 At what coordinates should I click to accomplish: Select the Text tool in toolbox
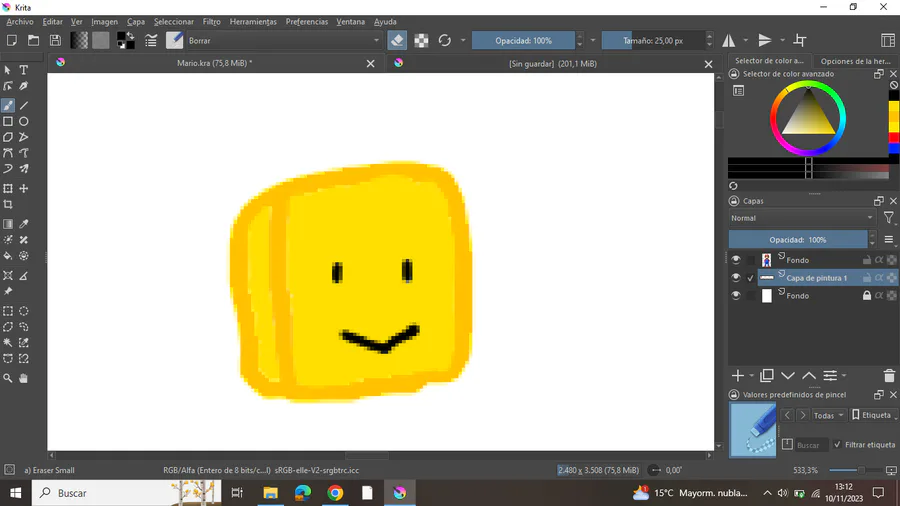click(24, 70)
